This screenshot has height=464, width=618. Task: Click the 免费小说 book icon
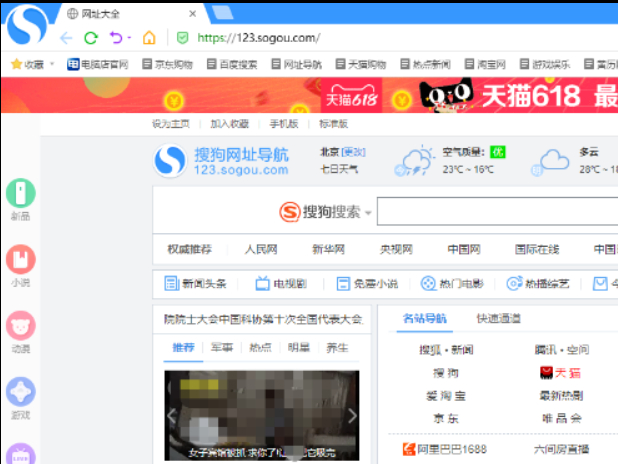(x=343, y=283)
